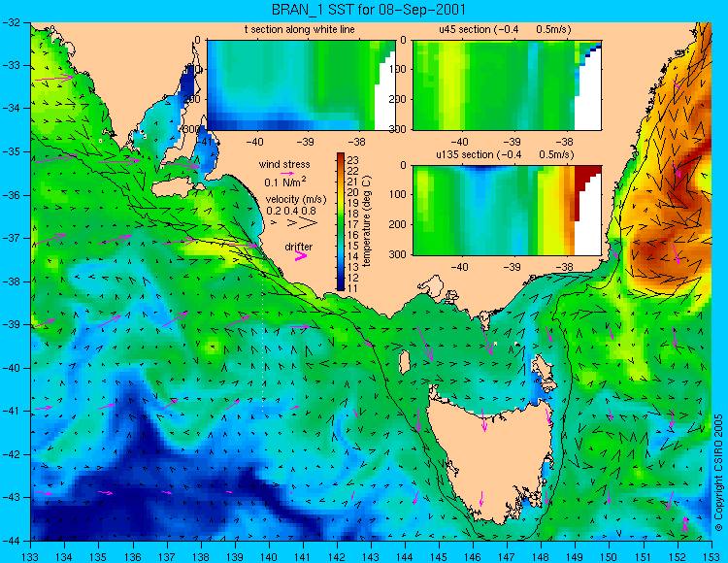Click main map longitude label 133

click(30, 557)
